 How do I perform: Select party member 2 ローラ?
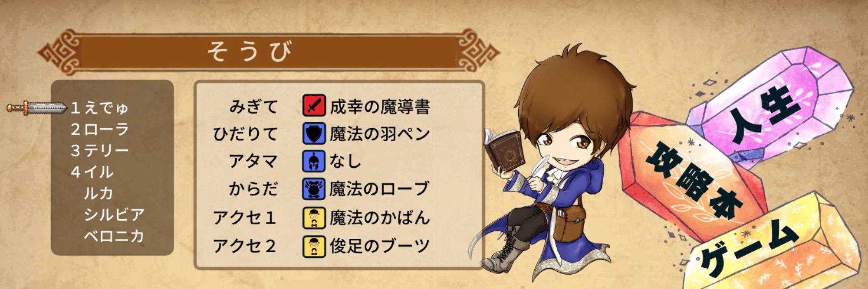100,129
